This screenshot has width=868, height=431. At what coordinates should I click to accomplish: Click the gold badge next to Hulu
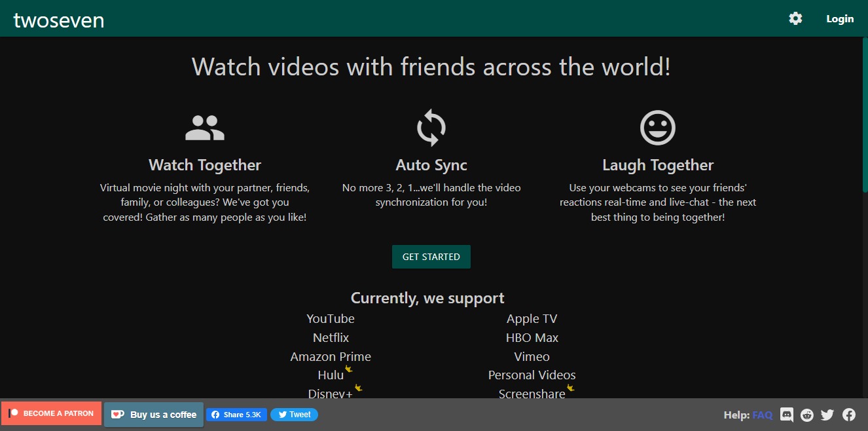tap(349, 369)
